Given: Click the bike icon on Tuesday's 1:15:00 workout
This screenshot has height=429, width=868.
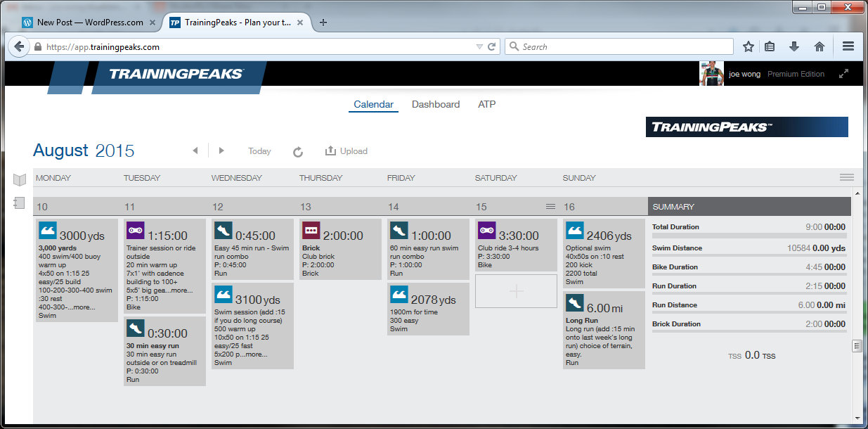Looking at the screenshot, I should pos(135,231).
